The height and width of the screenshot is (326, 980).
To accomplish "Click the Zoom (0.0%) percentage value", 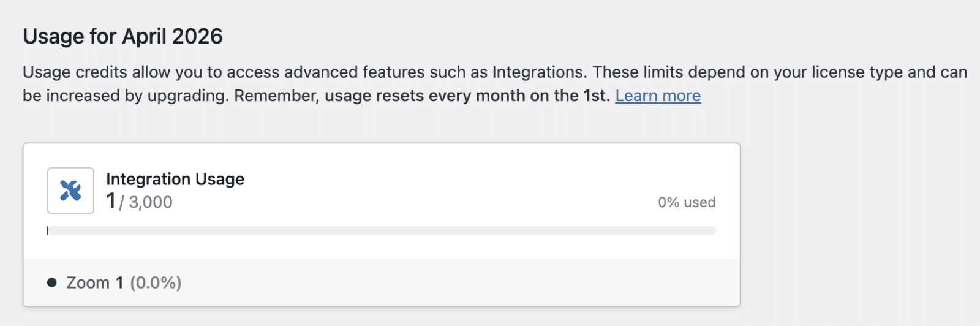I will click(x=156, y=283).
